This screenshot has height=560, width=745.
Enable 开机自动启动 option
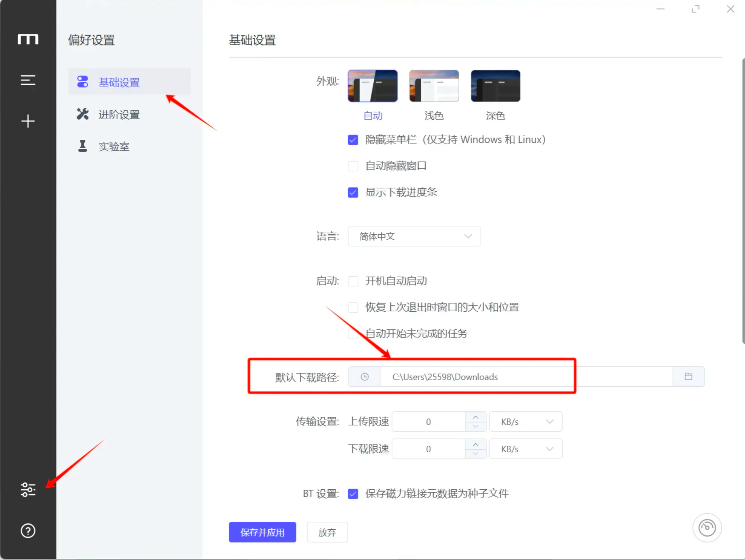[353, 281]
